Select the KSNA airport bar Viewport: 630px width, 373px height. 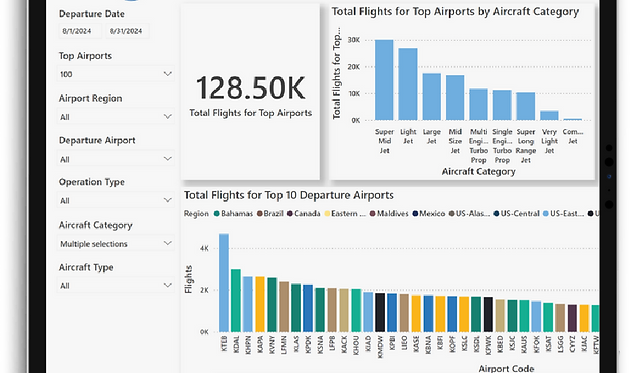point(320,310)
